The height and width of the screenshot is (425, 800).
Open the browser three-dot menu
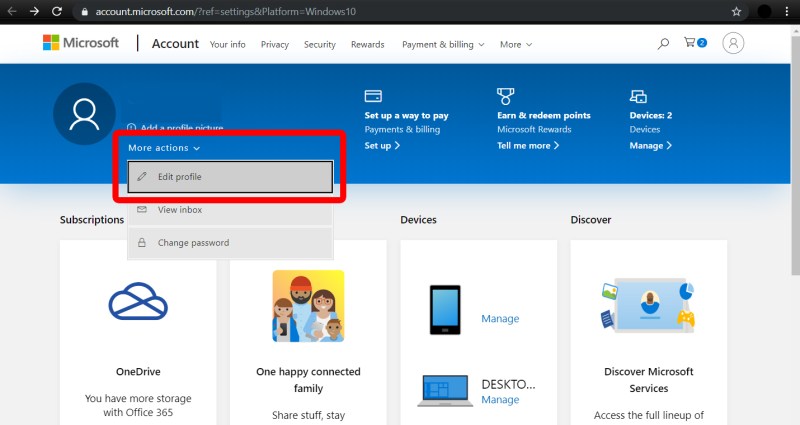[787, 11]
